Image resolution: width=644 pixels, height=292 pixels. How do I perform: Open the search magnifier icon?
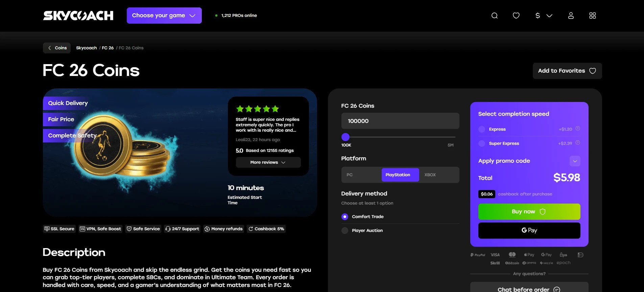click(x=494, y=16)
